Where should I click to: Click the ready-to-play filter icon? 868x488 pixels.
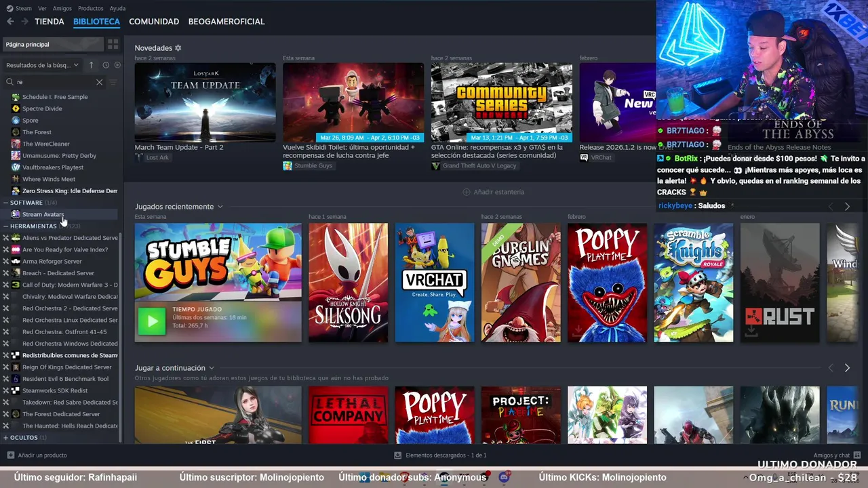(x=117, y=65)
